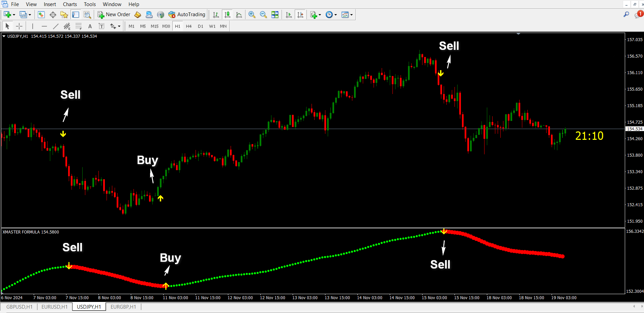Click the New Order button
The image size is (644, 313).
[x=114, y=14]
